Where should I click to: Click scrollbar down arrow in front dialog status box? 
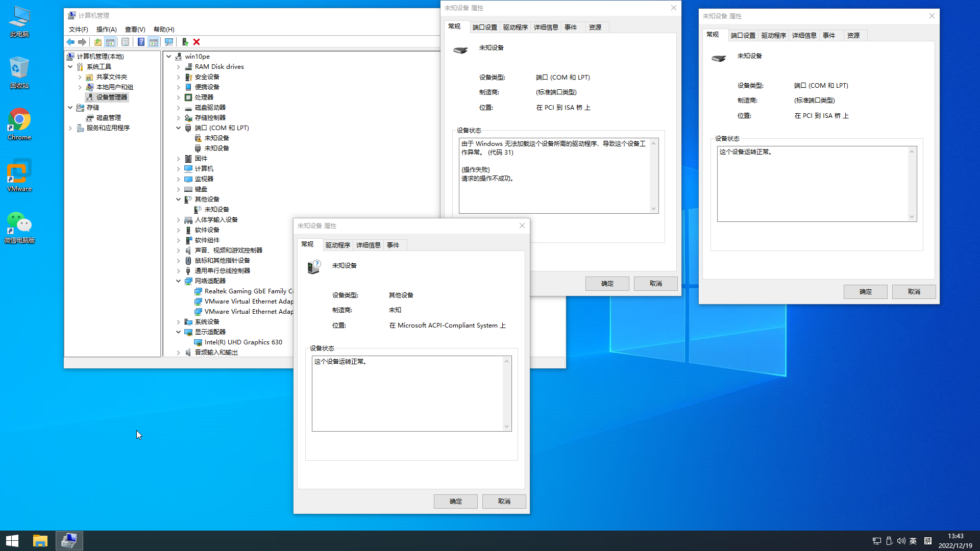[506, 427]
